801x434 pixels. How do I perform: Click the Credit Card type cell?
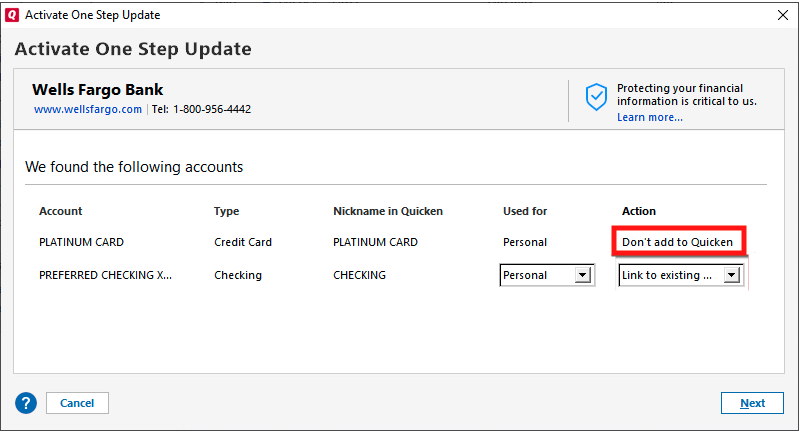243,242
